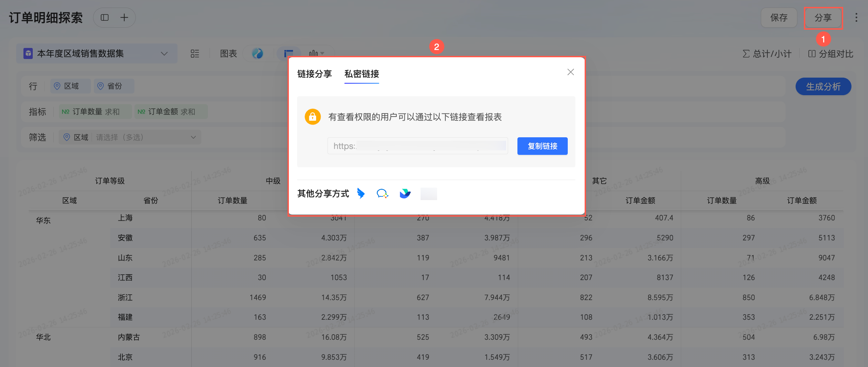Click the 区域 table column header

[69, 200]
